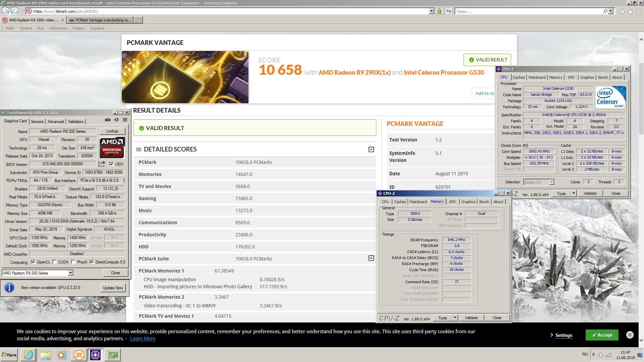644x362 pixels.
Task: Accept cookies with green Accept button
Action: [x=602, y=335]
